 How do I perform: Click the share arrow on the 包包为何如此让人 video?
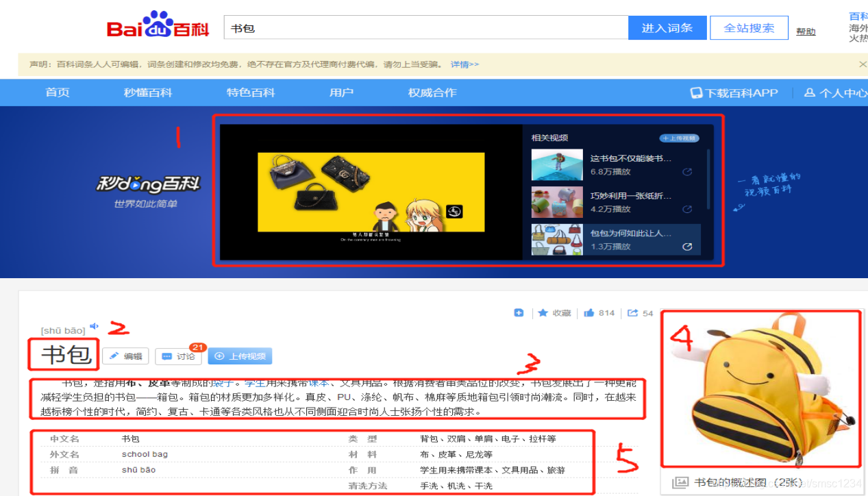point(687,248)
